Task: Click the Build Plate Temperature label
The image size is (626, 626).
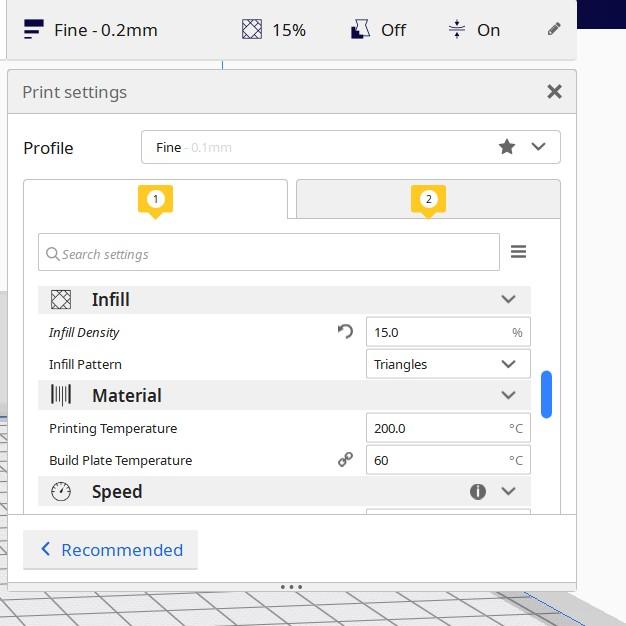Action: (x=121, y=460)
